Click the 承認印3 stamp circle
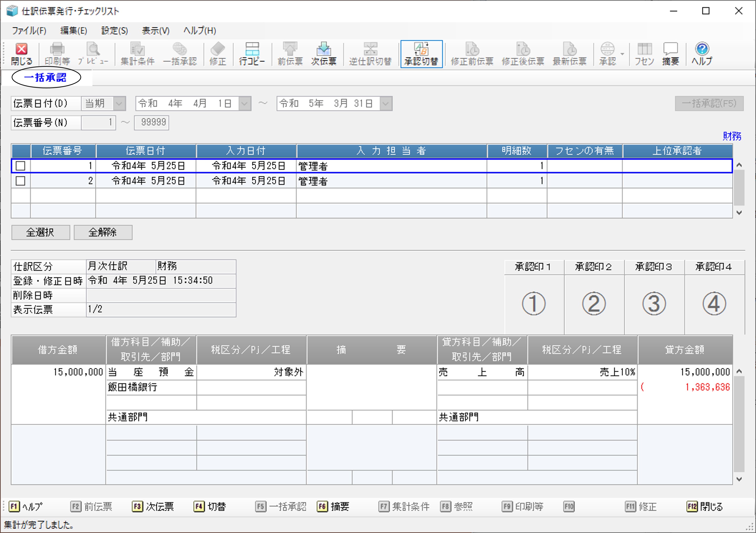The width and height of the screenshot is (756, 533). (654, 303)
